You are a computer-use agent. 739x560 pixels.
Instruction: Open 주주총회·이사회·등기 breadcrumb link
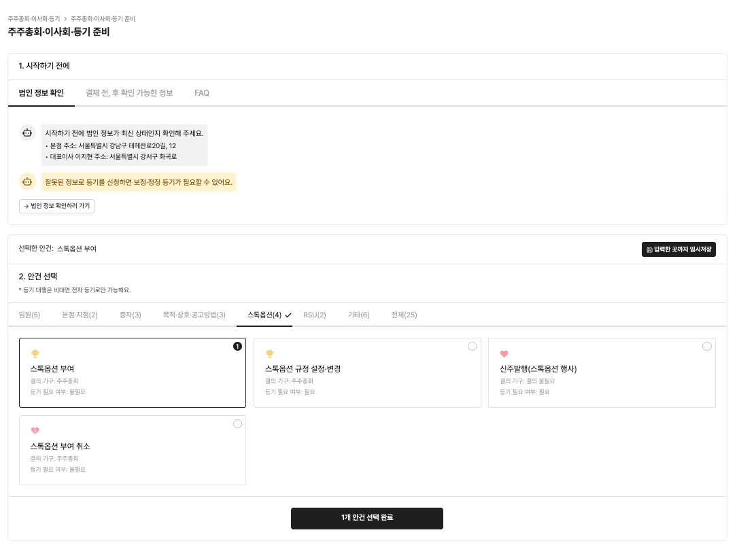tap(34, 19)
